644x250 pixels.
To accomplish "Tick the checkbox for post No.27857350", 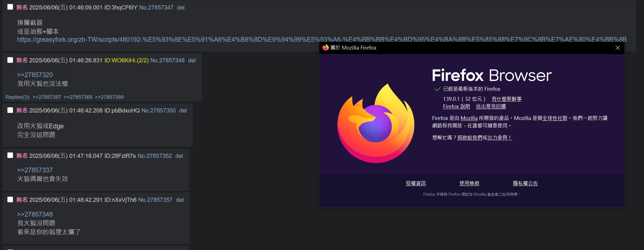I will click(10, 110).
